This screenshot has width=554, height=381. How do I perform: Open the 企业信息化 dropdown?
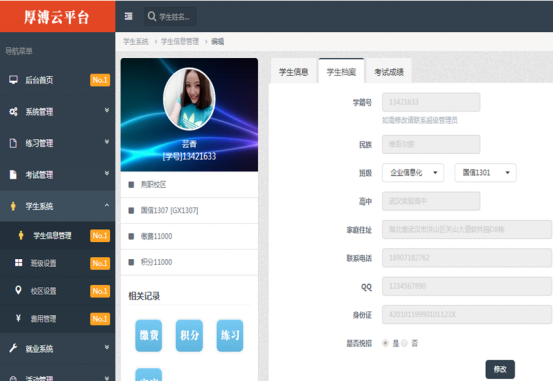coord(413,173)
